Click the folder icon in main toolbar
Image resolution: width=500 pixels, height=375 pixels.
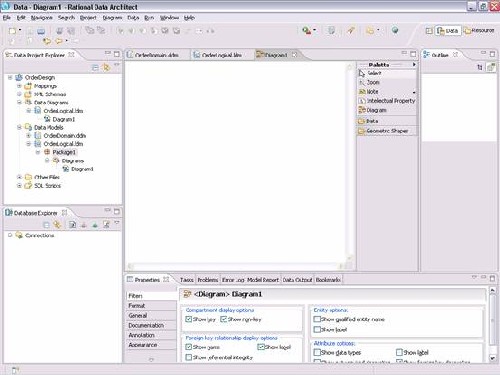point(370,31)
